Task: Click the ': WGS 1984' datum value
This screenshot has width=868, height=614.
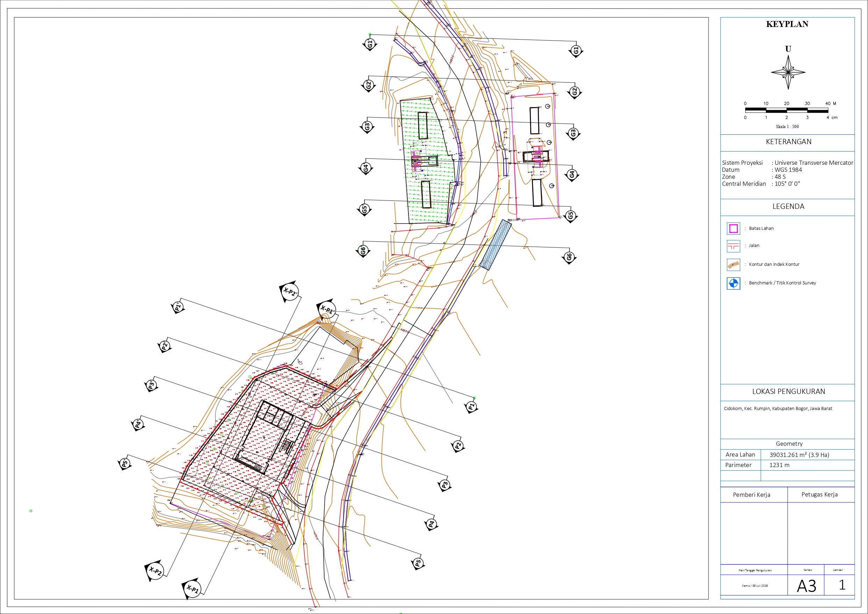Action: click(x=787, y=170)
